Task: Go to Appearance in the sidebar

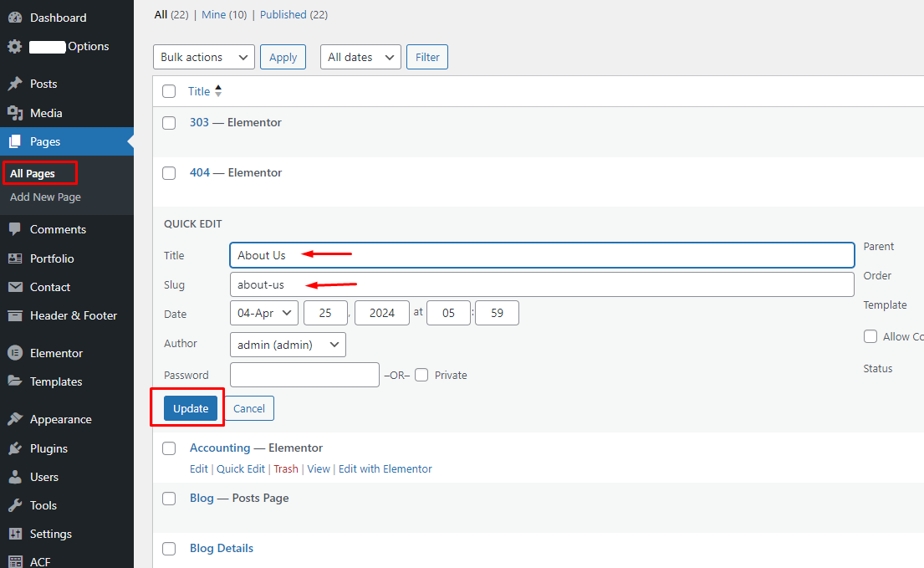Action: [x=60, y=419]
